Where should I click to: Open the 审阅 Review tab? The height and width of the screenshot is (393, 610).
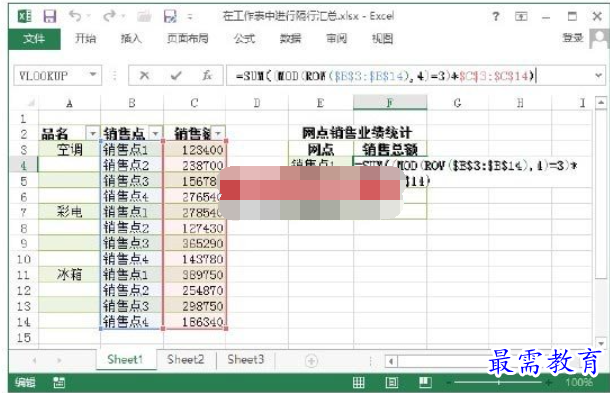click(x=336, y=38)
